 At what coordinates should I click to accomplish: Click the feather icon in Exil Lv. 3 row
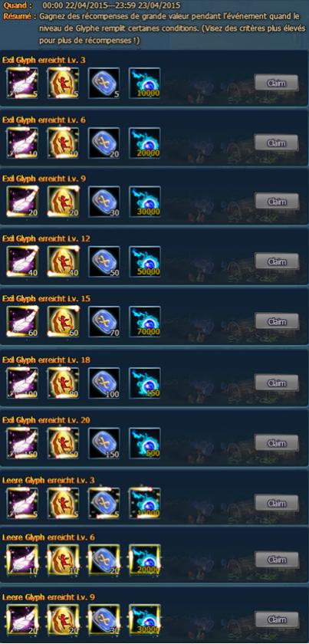click(22, 84)
